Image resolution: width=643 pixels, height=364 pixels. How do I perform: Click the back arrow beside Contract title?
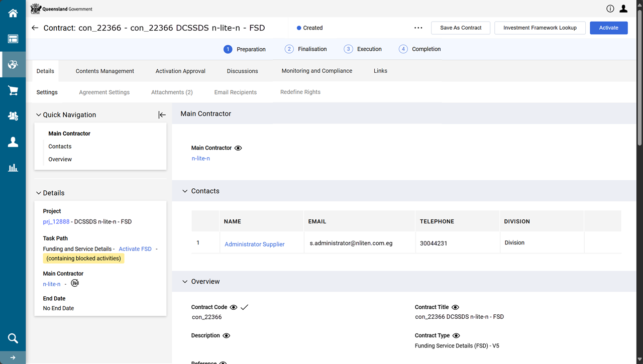pos(35,28)
